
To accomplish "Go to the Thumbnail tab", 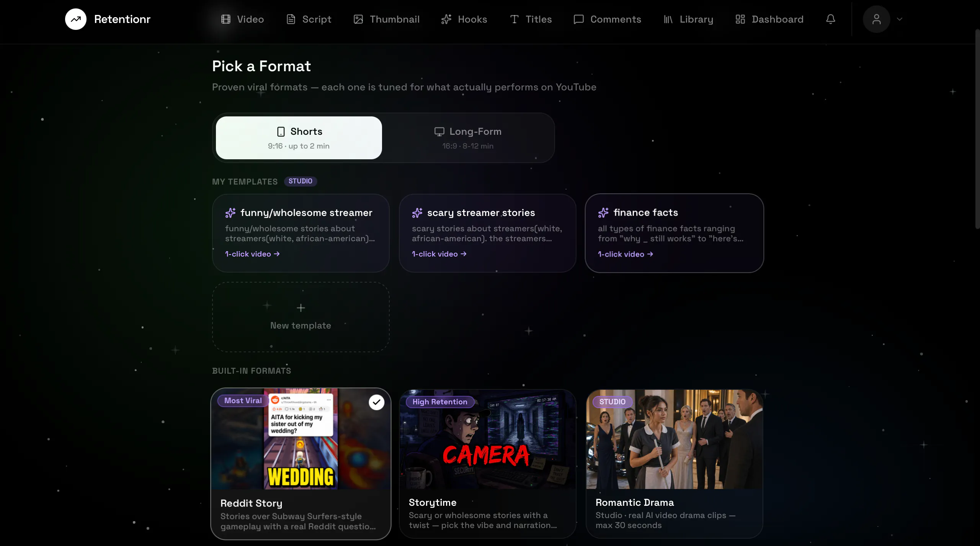I will (387, 19).
